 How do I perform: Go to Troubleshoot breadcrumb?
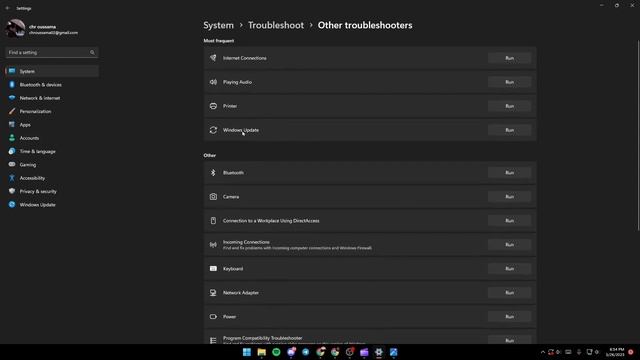276,25
